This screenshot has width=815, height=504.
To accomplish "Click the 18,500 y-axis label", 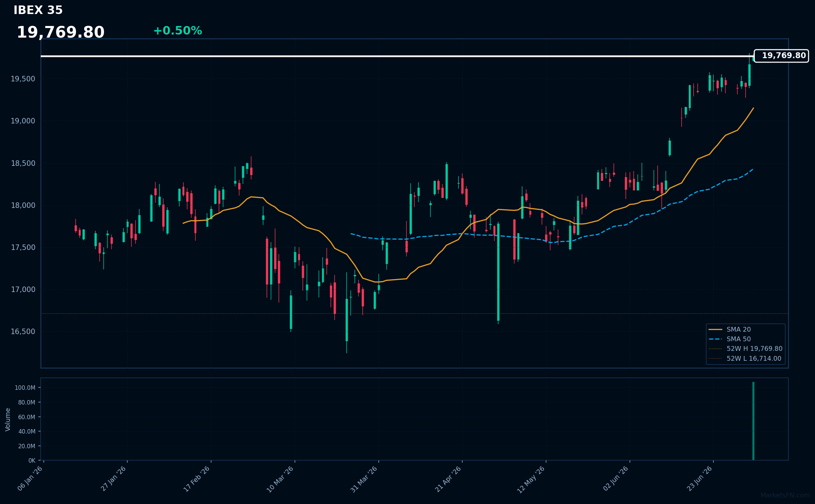I will [23, 163].
